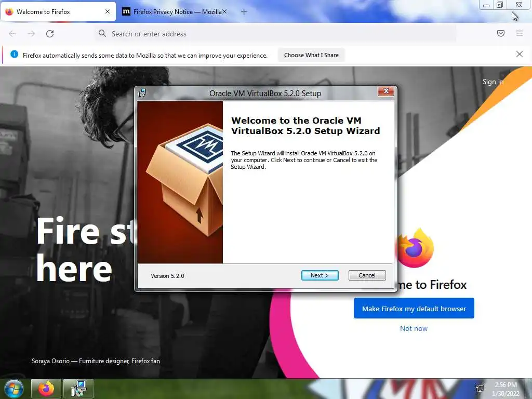Click Next in VirtualBox Setup wizard
Image resolution: width=532 pixels, height=399 pixels.
[320, 275]
